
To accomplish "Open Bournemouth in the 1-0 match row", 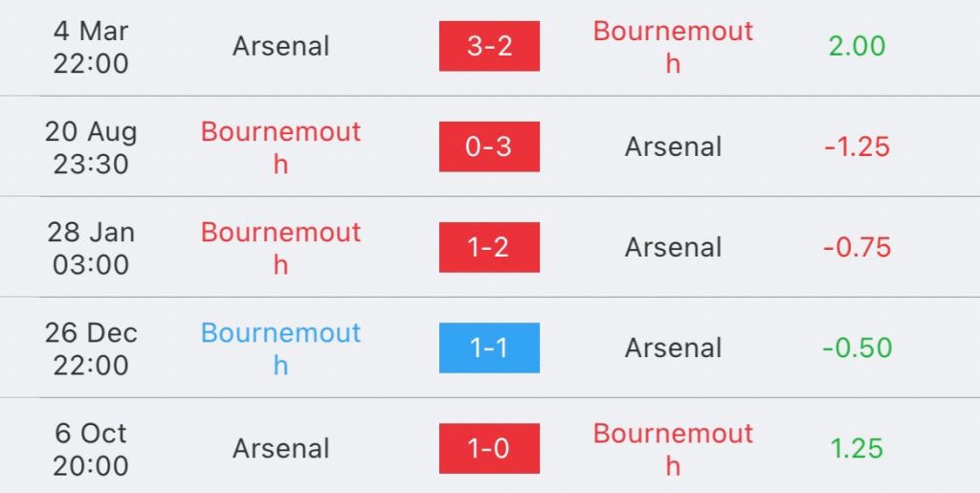I will point(673,448).
